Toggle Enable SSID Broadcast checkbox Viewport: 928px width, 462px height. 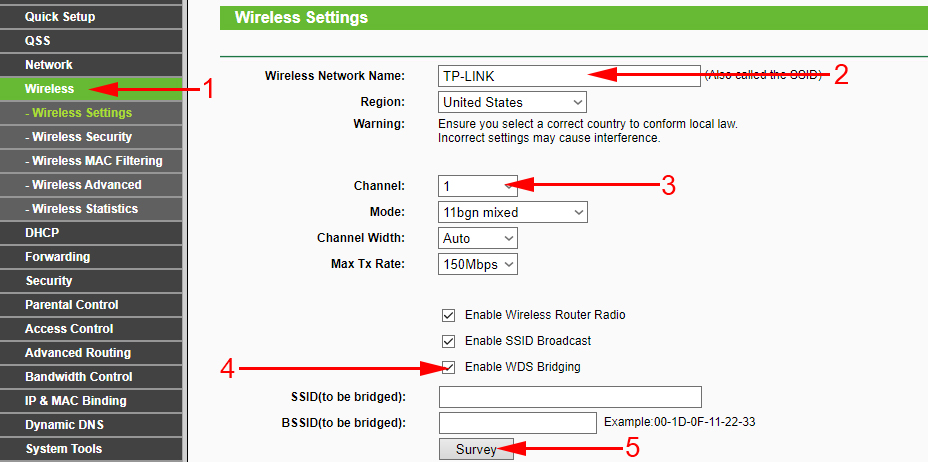448,341
